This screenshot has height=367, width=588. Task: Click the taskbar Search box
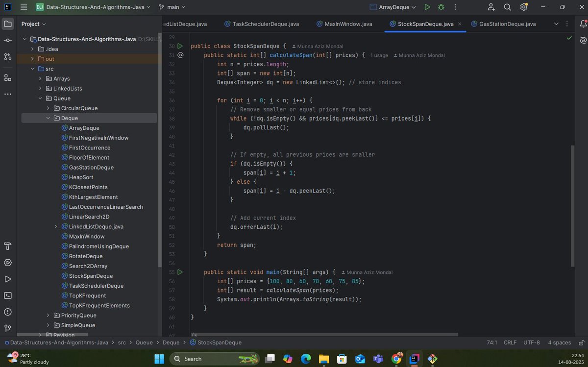pos(216,359)
